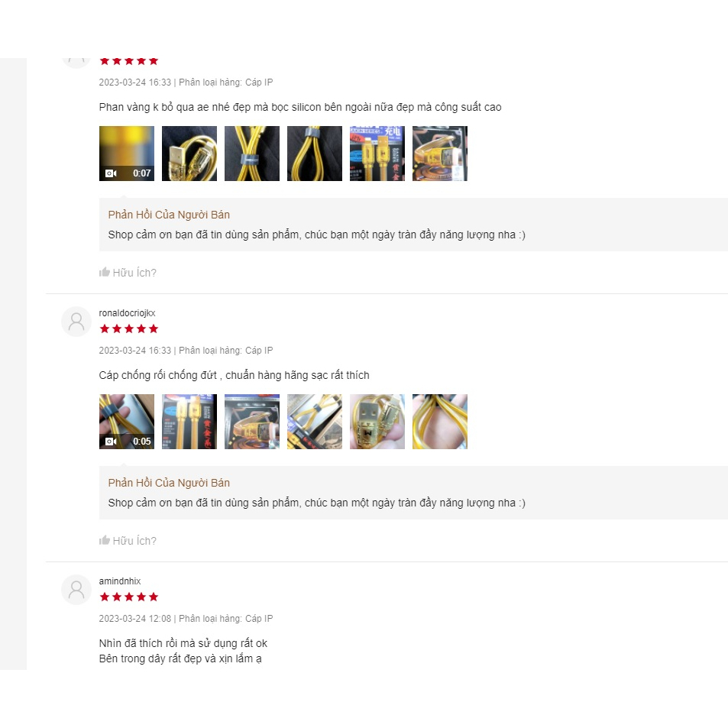This screenshot has width=728, height=728.
Task: Click the video camera icon on 0:07 clip
Action: pos(111,173)
